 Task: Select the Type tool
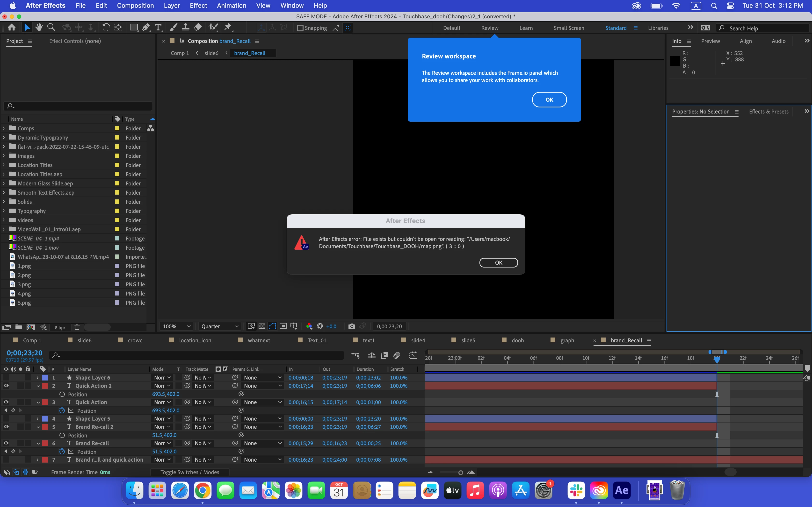tap(158, 28)
